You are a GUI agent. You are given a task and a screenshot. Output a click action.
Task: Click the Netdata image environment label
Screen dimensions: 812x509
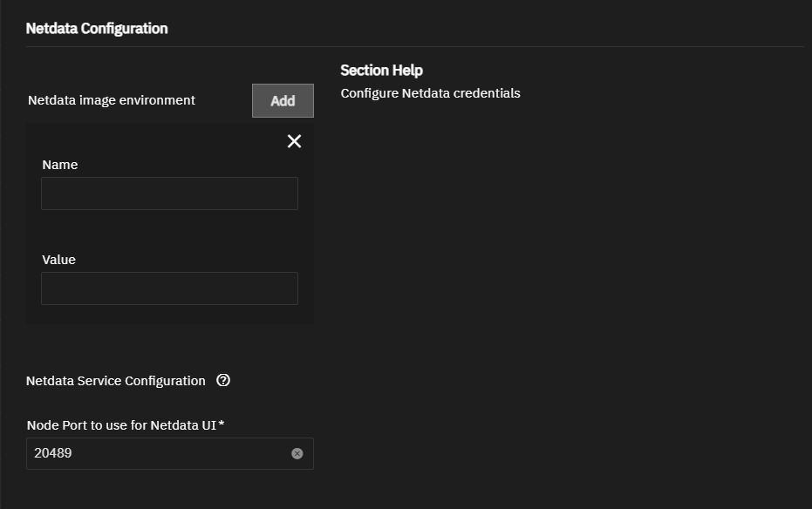click(112, 100)
